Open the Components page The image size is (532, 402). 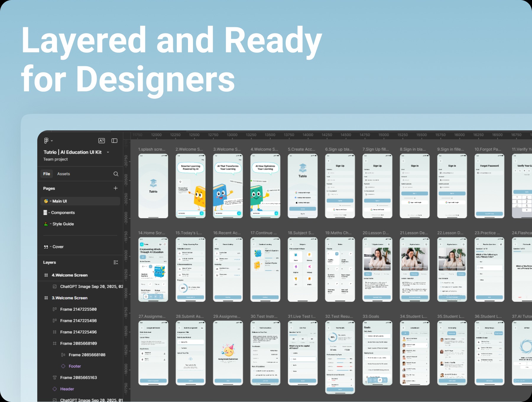(x=63, y=212)
